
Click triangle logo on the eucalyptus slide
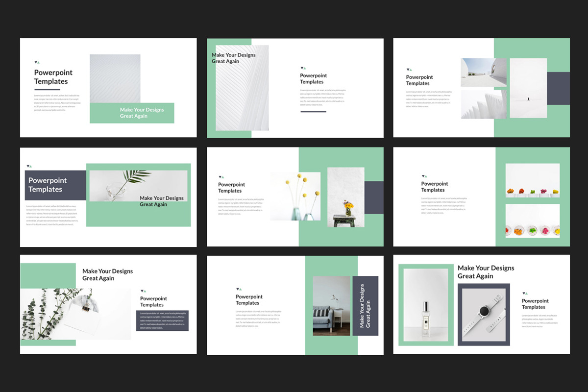(143, 291)
